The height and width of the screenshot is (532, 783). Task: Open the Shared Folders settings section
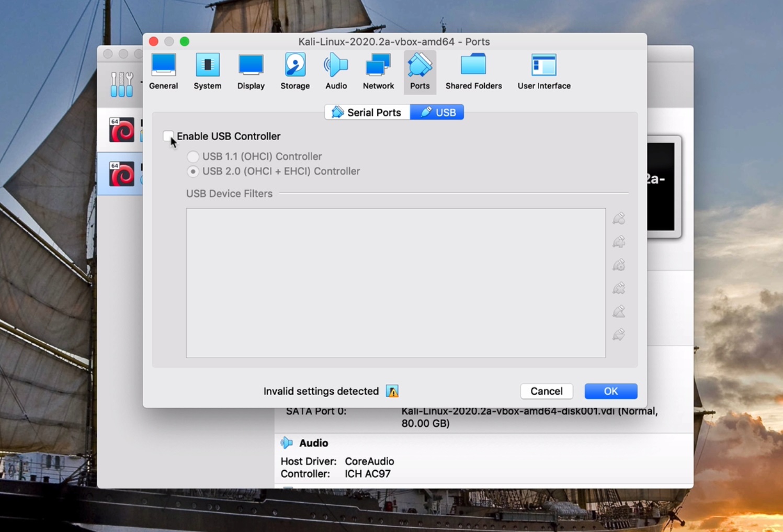click(x=473, y=72)
